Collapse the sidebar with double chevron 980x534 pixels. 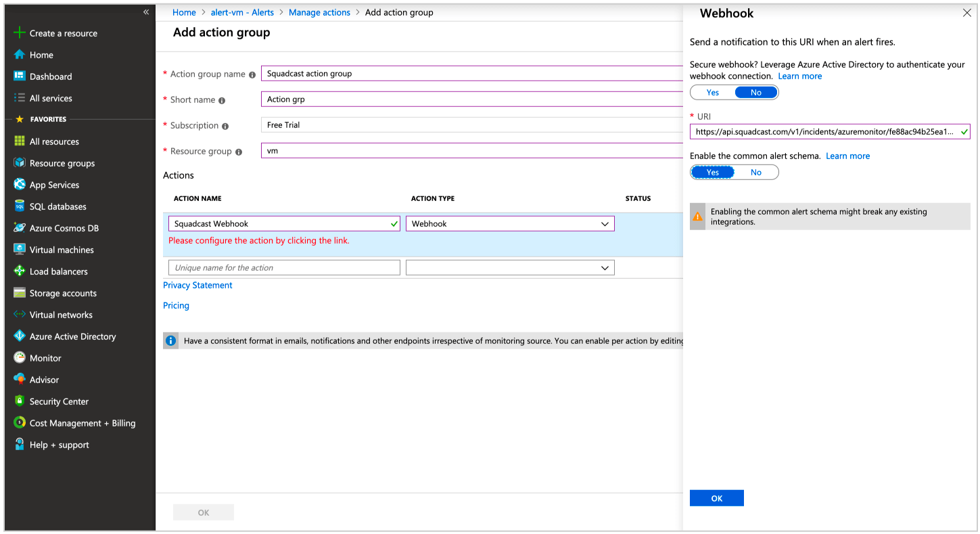pyautogui.click(x=146, y=12)
